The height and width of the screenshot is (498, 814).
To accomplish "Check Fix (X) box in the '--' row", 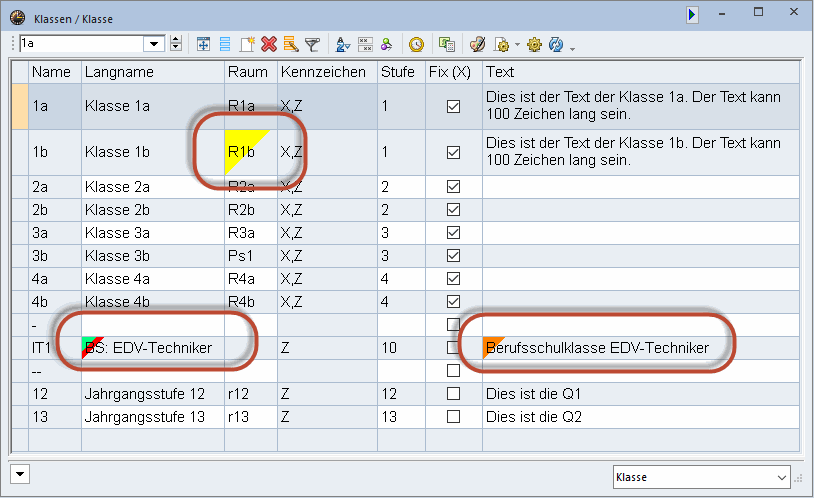I will (x=453, y=370).
